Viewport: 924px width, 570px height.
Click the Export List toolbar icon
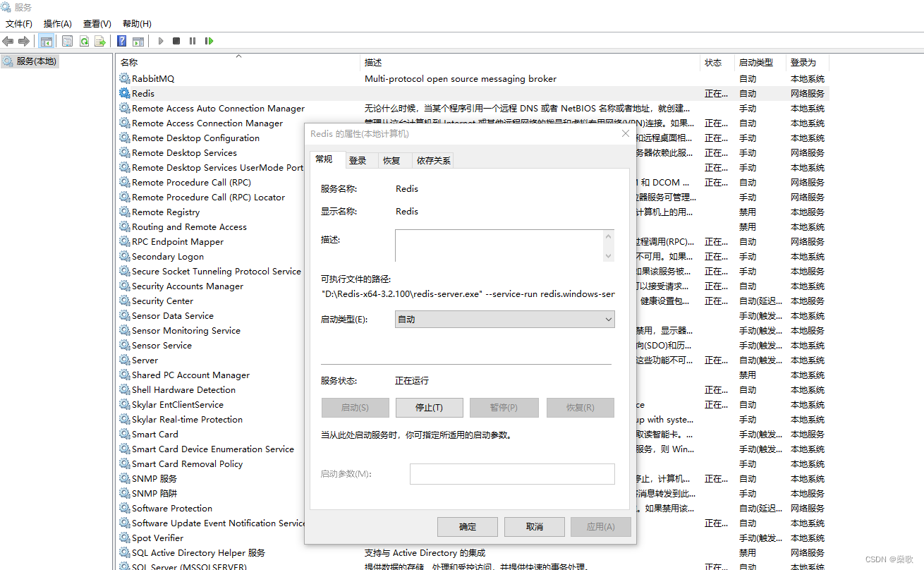point(100,41)
